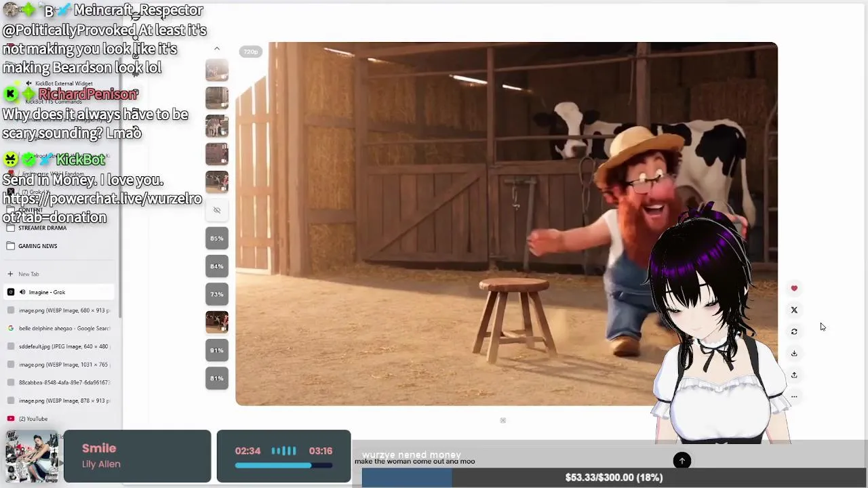Select the 85% generating tile
Screen dimensions: 868x488
click(x=217, y=238)
